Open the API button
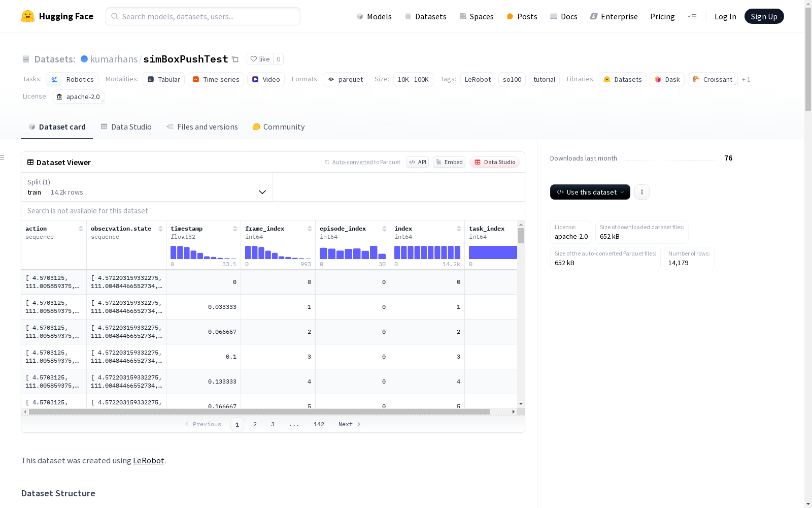The image size is (812, 508). pos(418,162)
